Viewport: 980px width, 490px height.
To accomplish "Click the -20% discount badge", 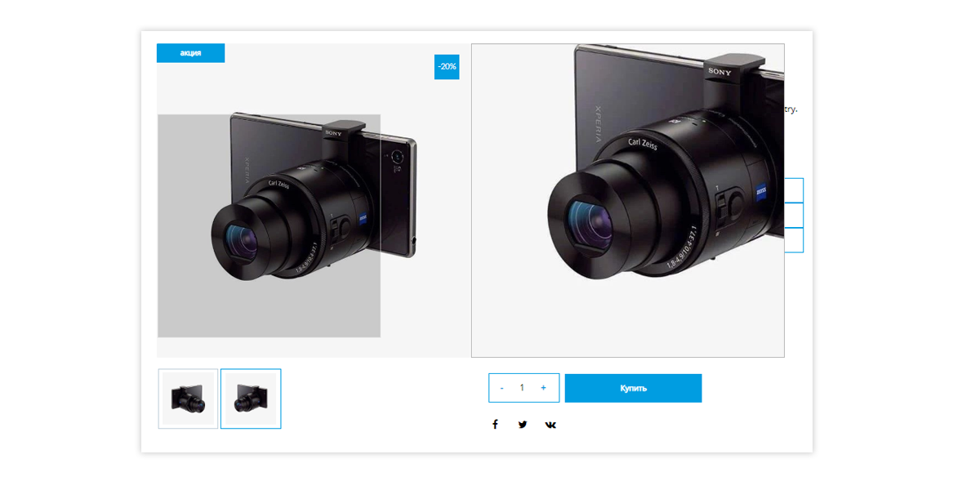I will (447, 67).
